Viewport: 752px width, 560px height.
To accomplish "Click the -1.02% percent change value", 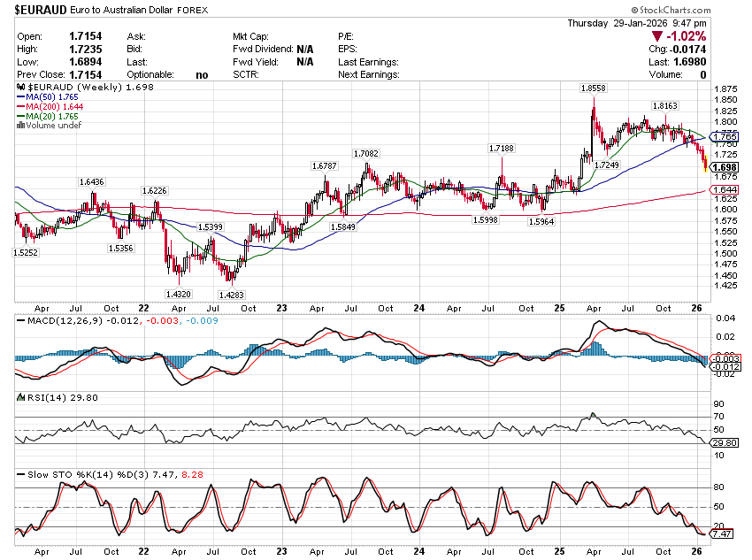I will pos(686,36).
